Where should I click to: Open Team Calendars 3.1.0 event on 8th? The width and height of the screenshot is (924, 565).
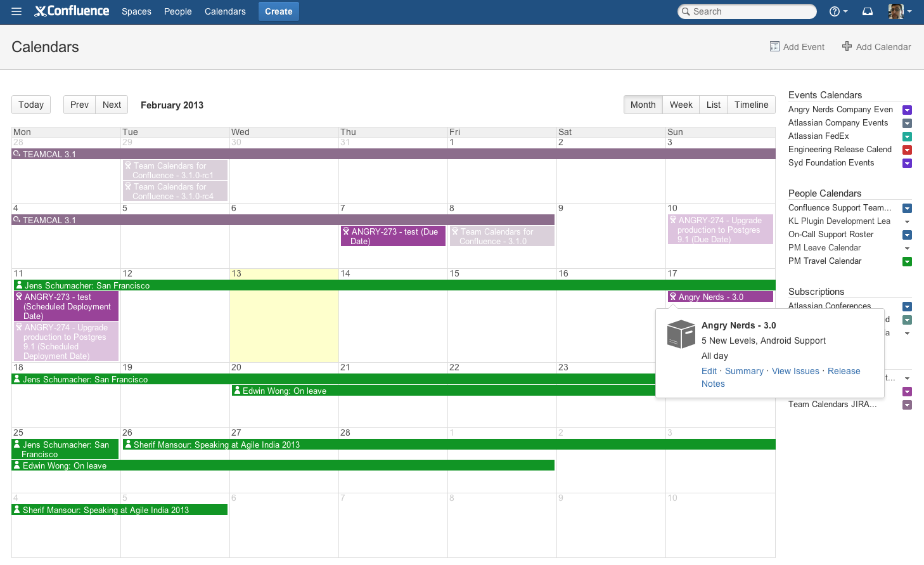[x=502, y=236]
